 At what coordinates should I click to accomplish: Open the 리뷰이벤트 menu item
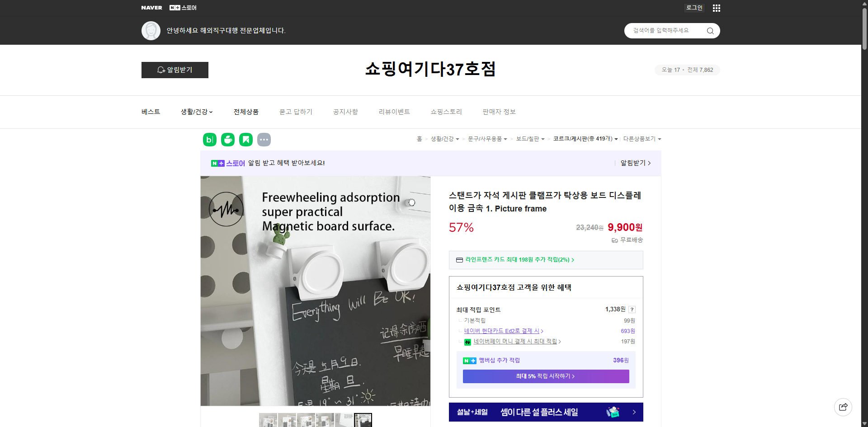click(394, 112)
